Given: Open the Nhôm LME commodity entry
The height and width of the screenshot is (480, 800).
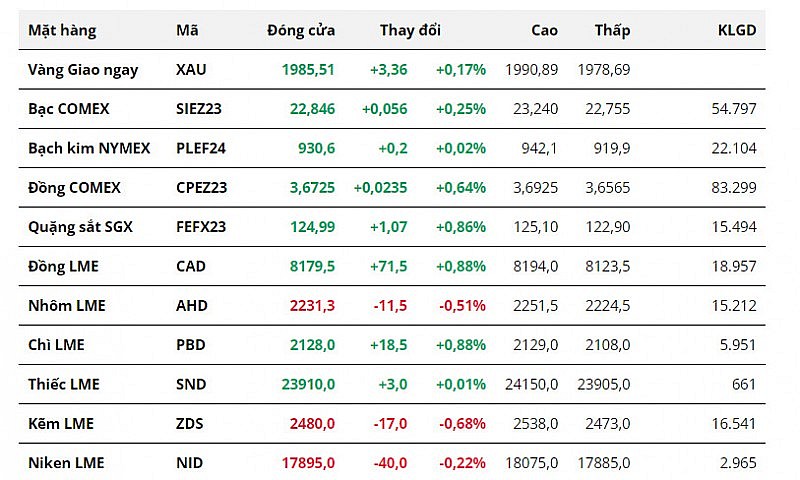Looking at the screenshot, I should [x=66, y=305].
